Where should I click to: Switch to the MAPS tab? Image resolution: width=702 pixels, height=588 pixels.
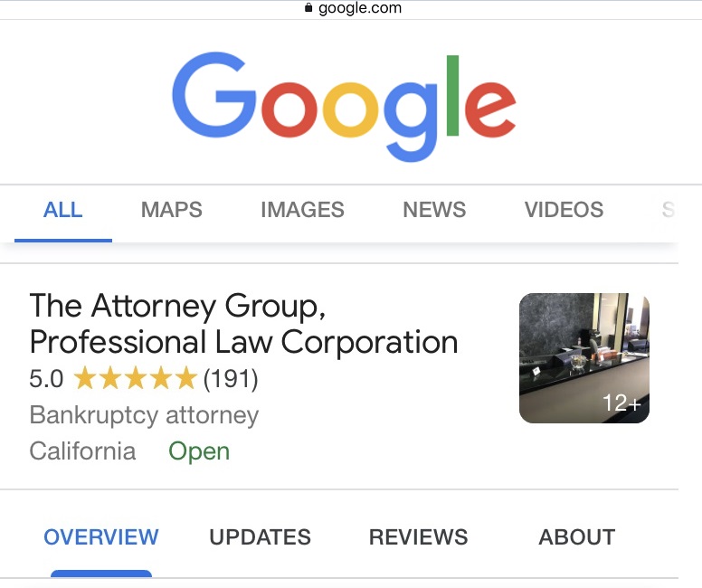(x=172, y=210)
